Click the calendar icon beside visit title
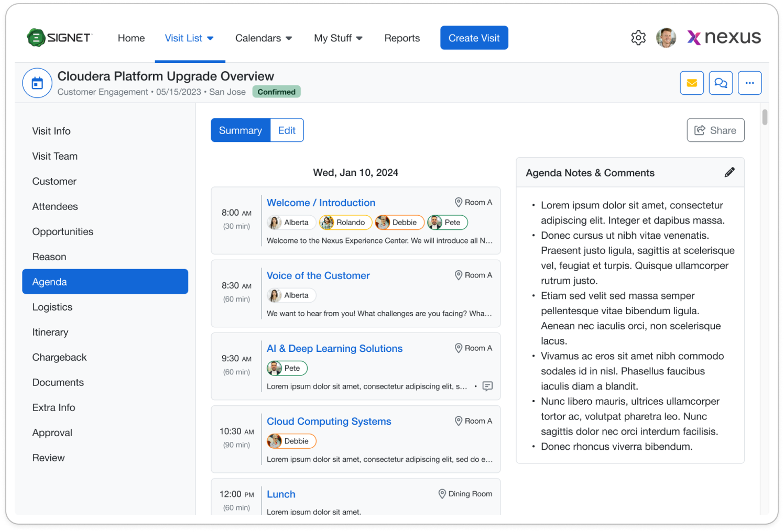This screenshot has width=784, height=532. (37, 83)
